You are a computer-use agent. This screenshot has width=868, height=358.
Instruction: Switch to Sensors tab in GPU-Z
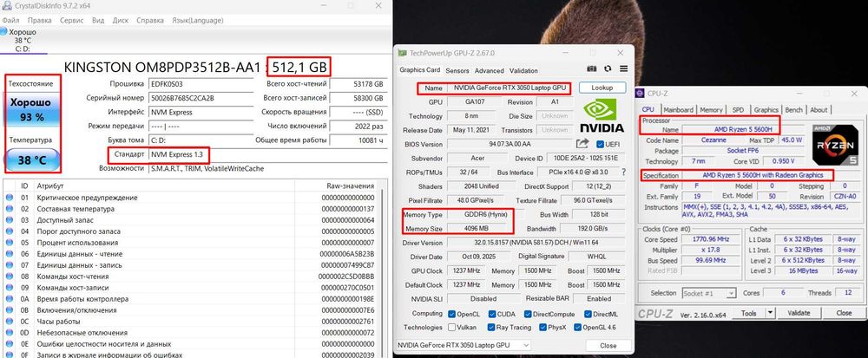pyautogui.click(x=457, y=71)
